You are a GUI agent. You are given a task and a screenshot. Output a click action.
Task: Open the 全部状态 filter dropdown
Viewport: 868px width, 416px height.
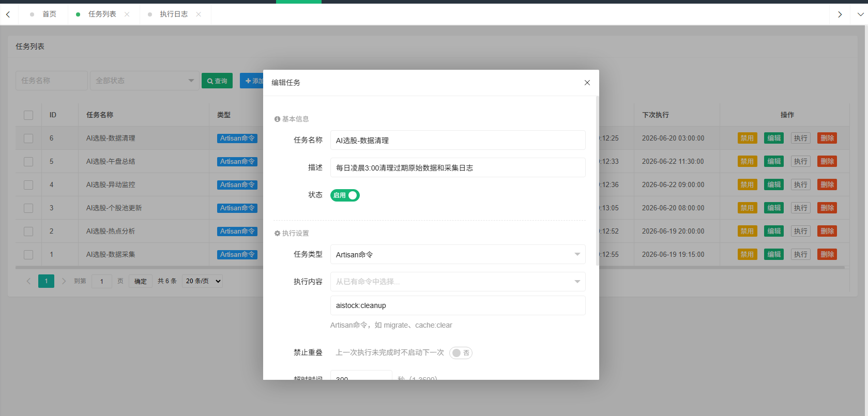pyautogui.click(x=145, y=81)
